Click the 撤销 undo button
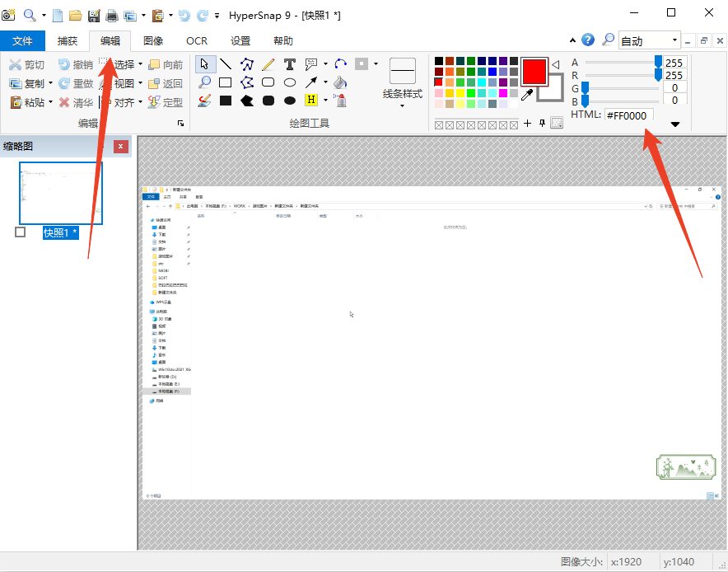This screenshot has height=572, width=728. point(75,64)
